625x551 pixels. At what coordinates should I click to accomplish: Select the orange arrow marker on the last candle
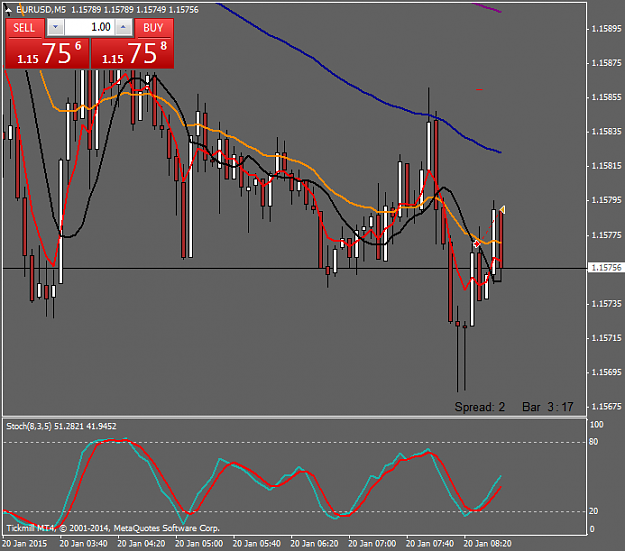pos(502,210)
